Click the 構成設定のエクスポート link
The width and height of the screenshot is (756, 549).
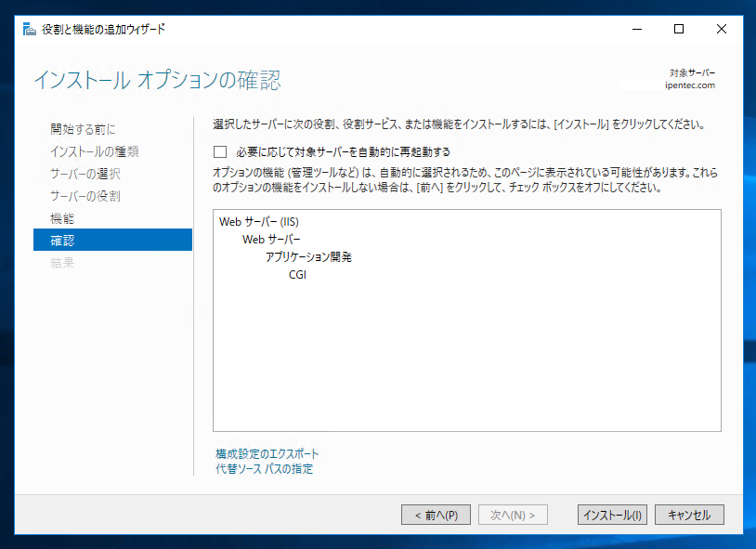pyautogui.click(x=267, y=453)
